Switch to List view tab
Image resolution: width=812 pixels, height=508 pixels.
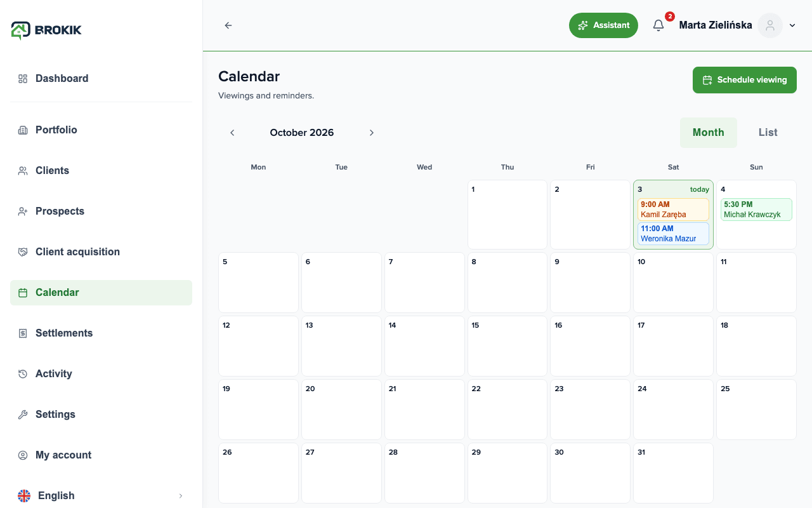(x=768, y=133)
